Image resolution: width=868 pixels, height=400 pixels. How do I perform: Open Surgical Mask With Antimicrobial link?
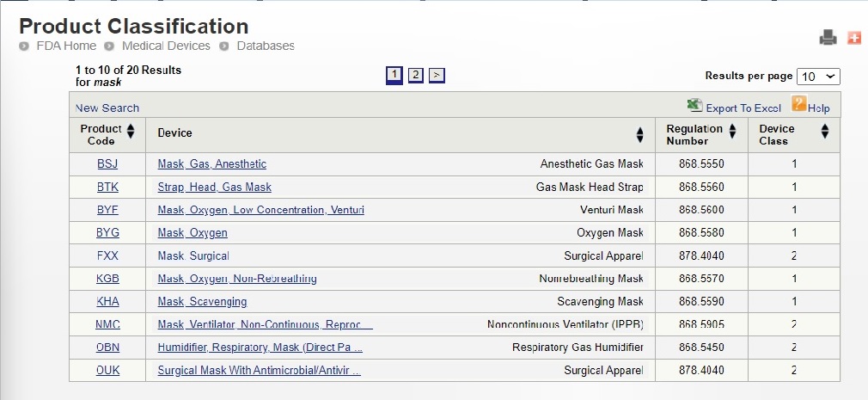click(259, 370)
